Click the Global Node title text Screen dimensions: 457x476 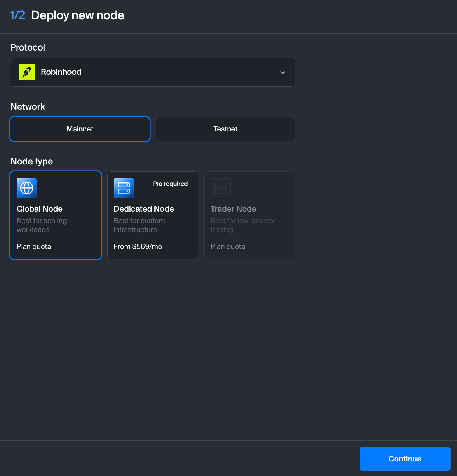pos(40,209)
